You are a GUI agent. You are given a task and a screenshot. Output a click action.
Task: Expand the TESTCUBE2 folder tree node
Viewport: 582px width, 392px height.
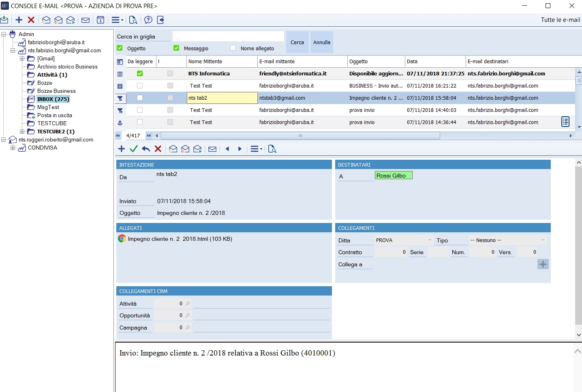pos(22,131)
